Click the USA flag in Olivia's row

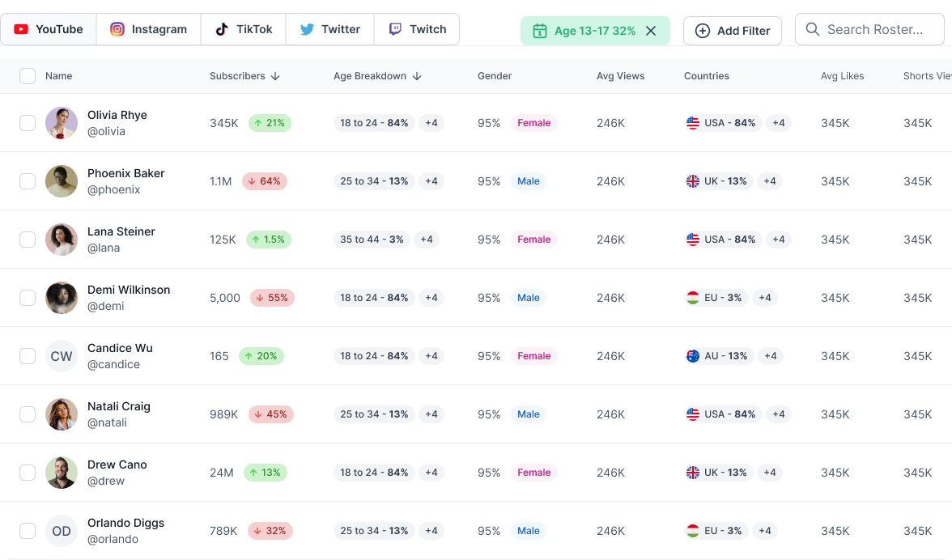point(693,123)
